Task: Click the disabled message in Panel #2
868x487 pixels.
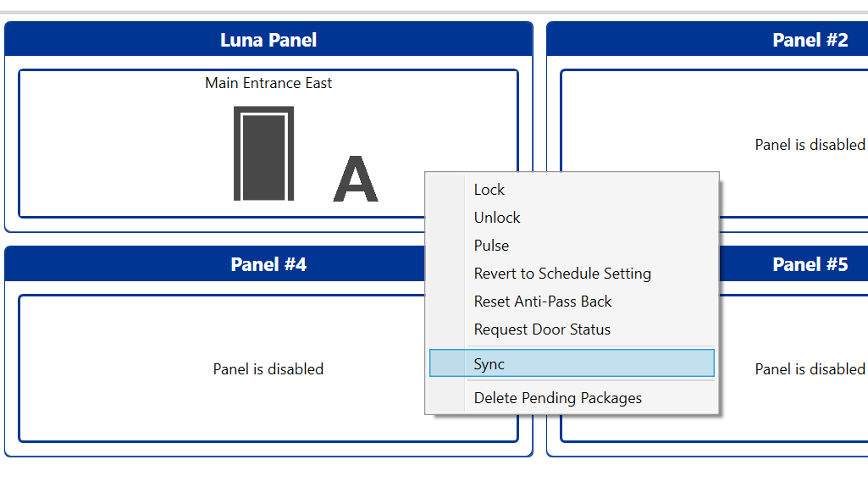Action: (810, 145)
